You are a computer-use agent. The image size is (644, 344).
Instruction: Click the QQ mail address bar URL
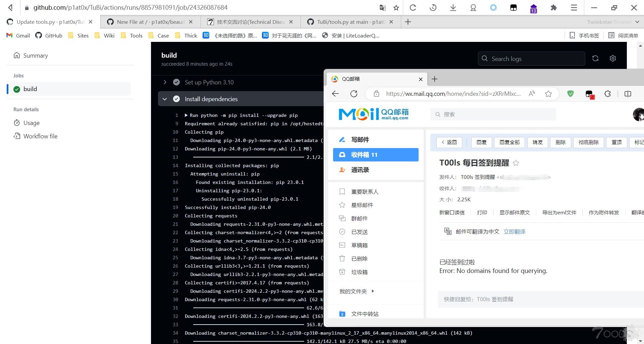pos(453,94)
